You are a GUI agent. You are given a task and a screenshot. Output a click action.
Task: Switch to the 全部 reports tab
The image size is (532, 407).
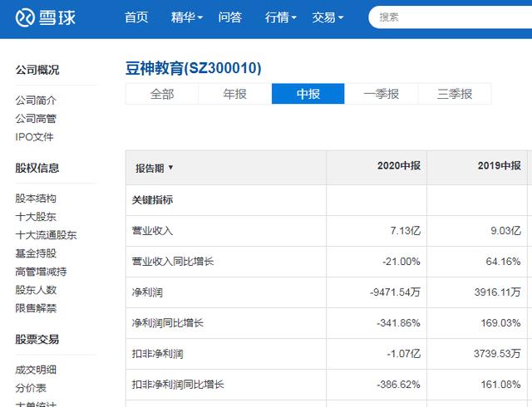162,94
